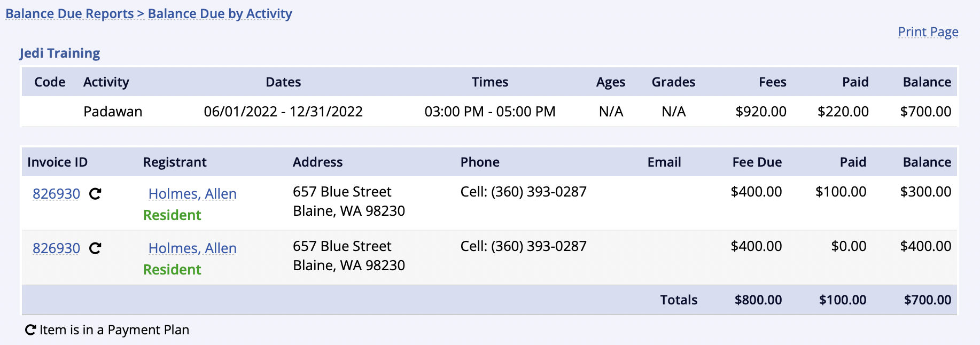Open Balance Due by Activity breadcrumb
Screen dimensions: 980x345
click(x=220, y=14)
